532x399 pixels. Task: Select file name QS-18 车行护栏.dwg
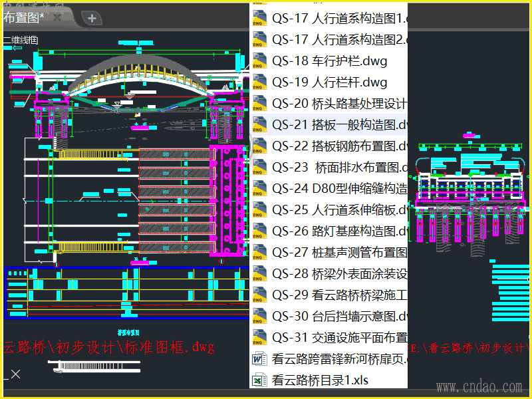329,61
